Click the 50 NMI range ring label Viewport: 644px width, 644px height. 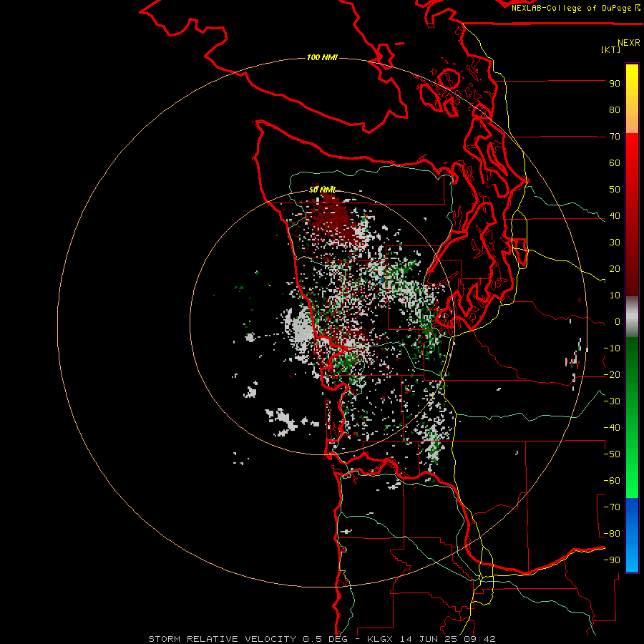click(x=322, y=190)
